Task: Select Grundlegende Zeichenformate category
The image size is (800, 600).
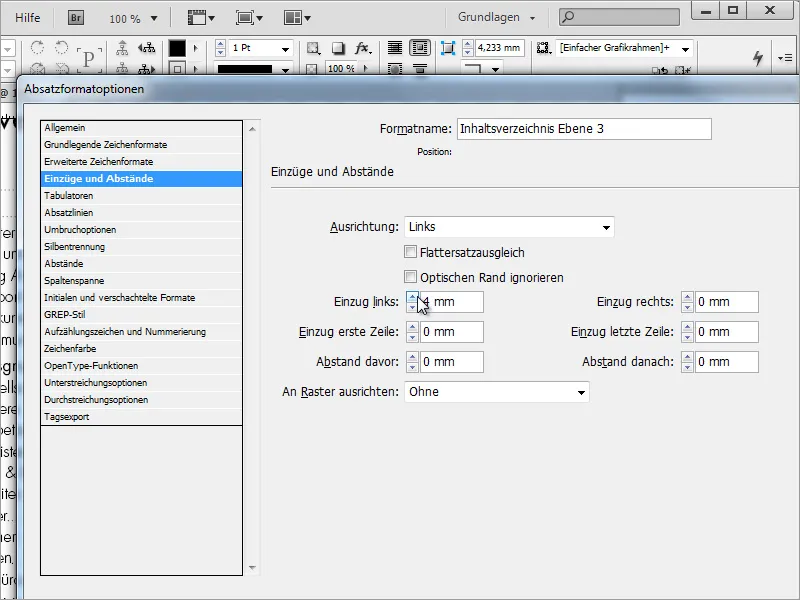Action: pyautogui.click(x=141, y=145)
